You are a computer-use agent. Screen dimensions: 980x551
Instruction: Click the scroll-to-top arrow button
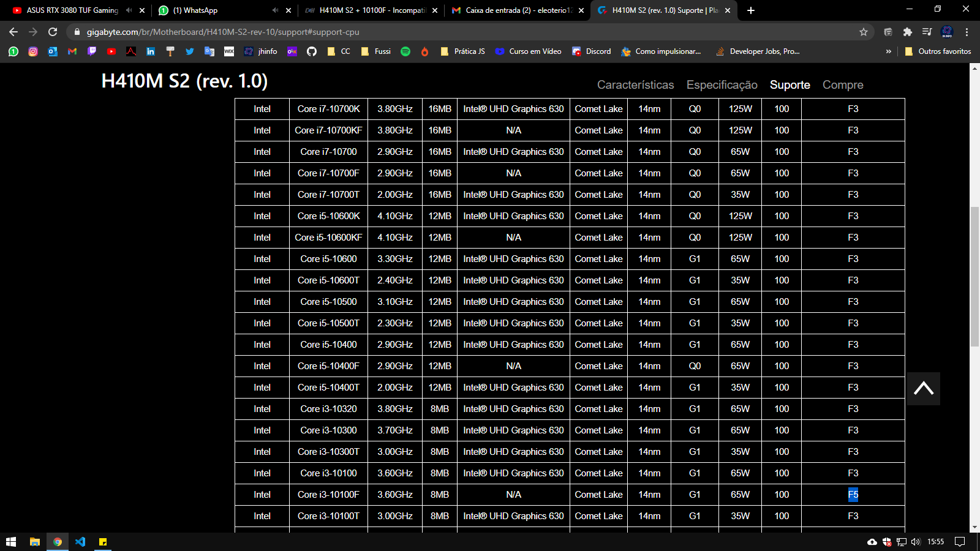click(x=924, y=388)
